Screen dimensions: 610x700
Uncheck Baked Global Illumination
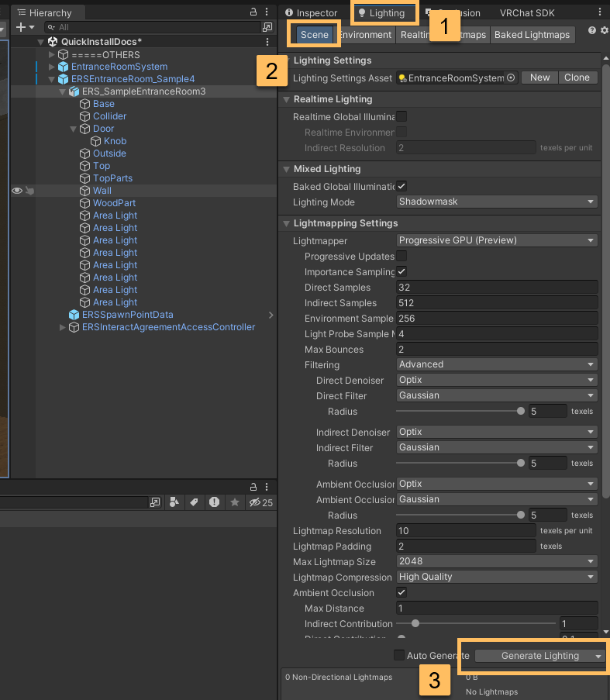[401, 187]
